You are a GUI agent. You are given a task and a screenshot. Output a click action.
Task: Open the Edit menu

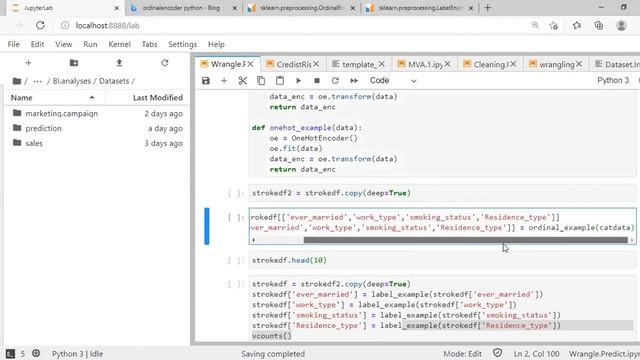(37, 44)
